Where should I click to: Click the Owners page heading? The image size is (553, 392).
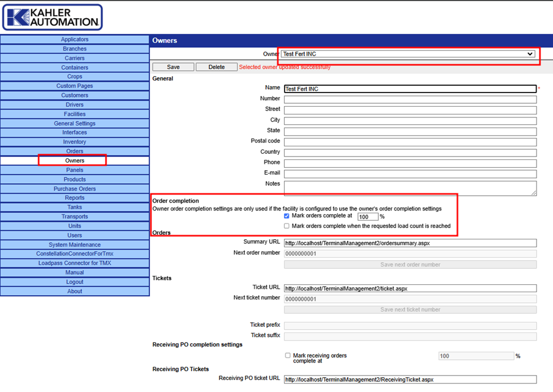164,41
